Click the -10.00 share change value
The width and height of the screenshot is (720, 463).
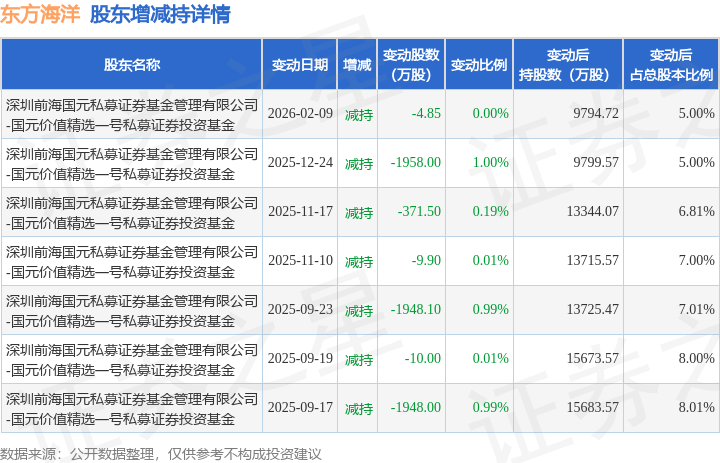coord(422,358)
